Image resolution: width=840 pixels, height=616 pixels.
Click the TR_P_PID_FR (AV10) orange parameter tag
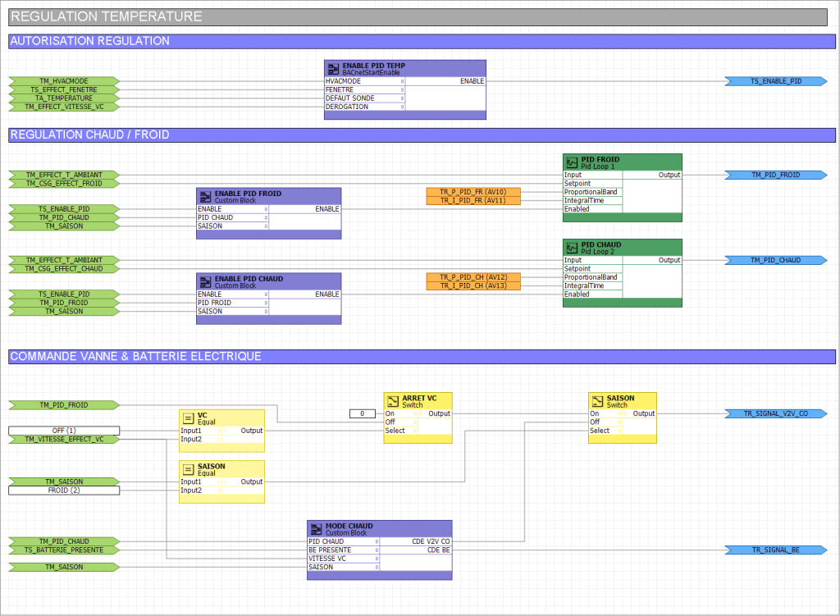point(473,192)
